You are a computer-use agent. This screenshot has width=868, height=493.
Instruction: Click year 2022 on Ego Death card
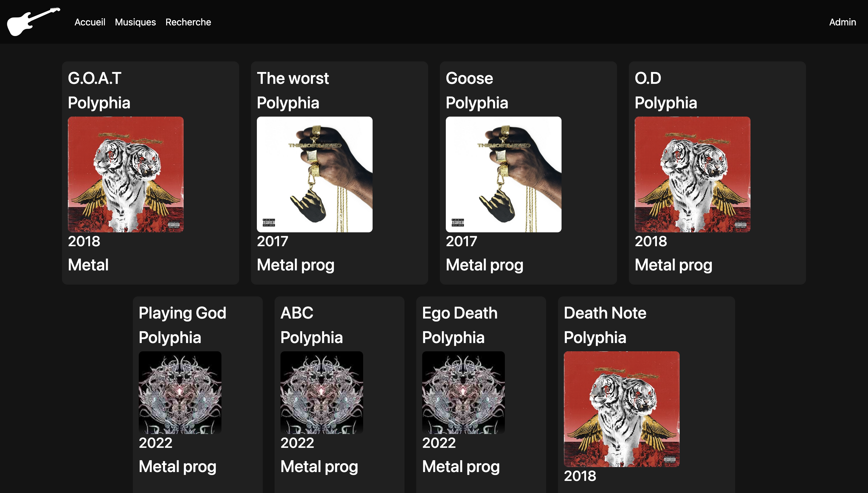439,443
